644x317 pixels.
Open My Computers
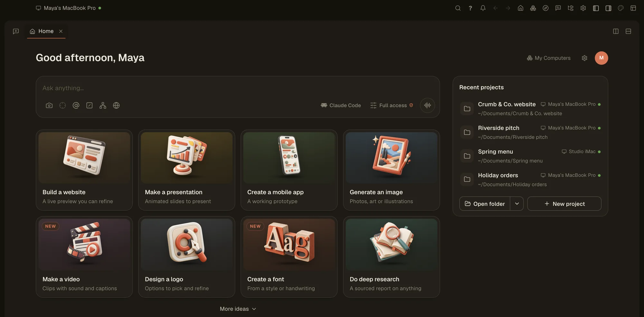tap(549, 58)
